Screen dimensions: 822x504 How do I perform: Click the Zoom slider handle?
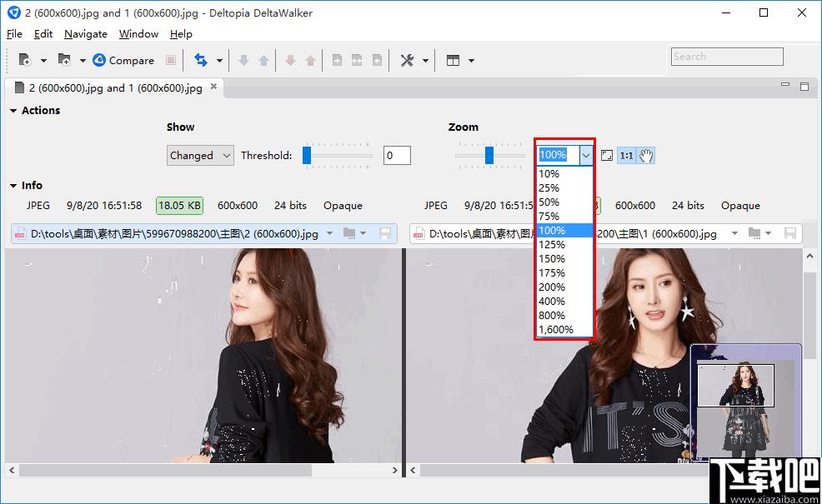click(489, 155)
